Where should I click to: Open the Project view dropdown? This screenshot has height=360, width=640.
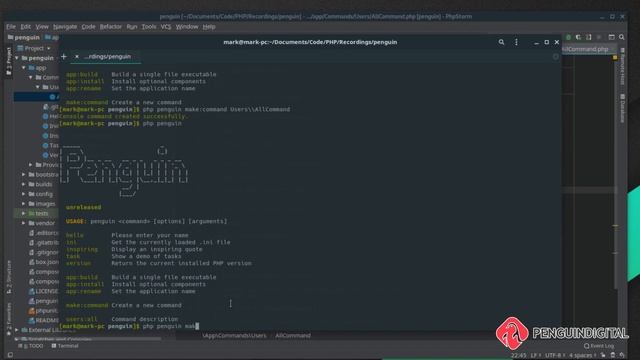34,48
